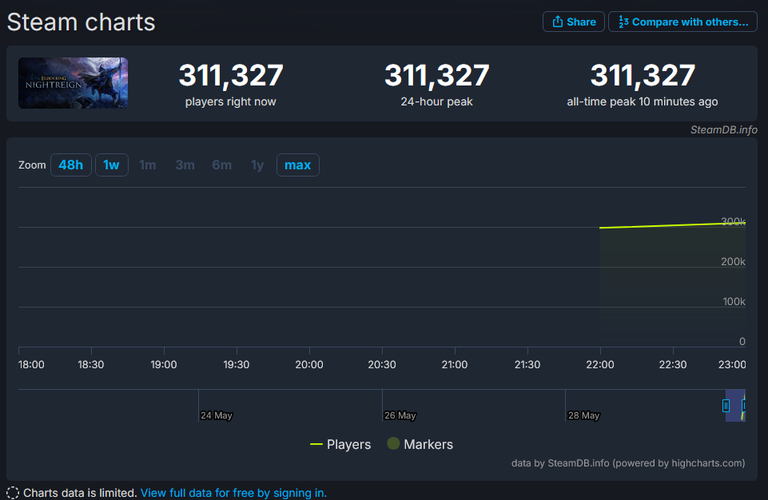Select the 1m zoom option
Screen dimensions: 768x500
147,165
